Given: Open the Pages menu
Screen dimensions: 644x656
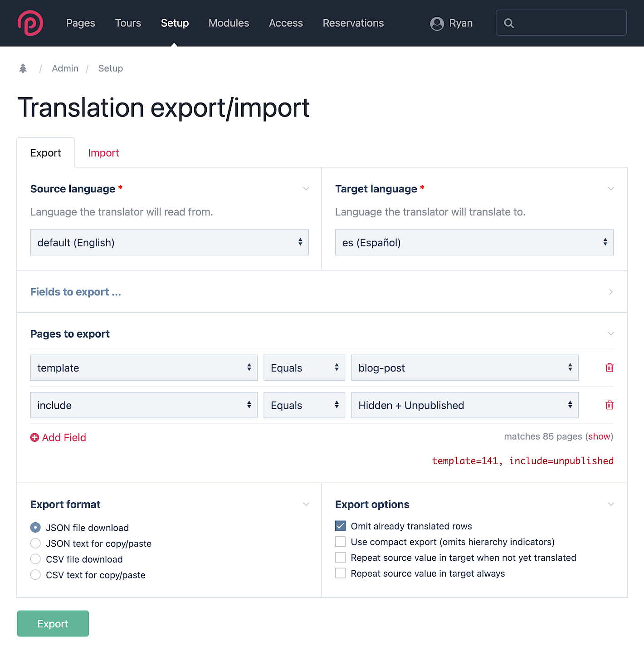Looking at the screenshot, I should tap(81, 23).
